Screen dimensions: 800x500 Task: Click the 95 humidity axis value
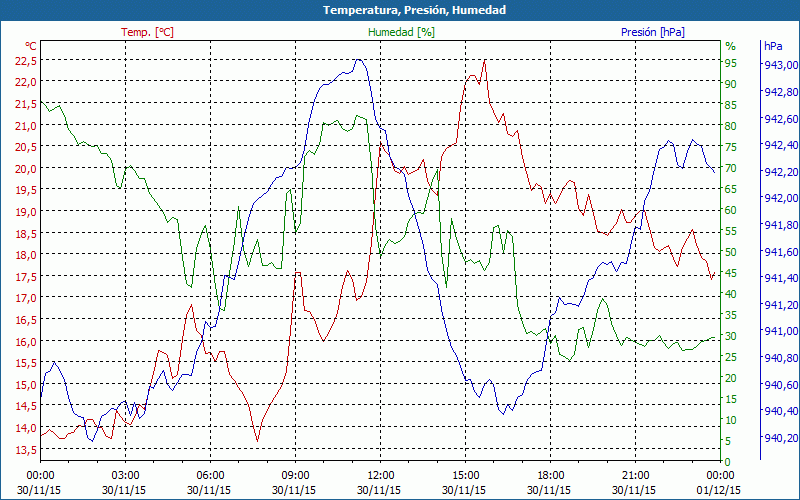tap(731, 63)
